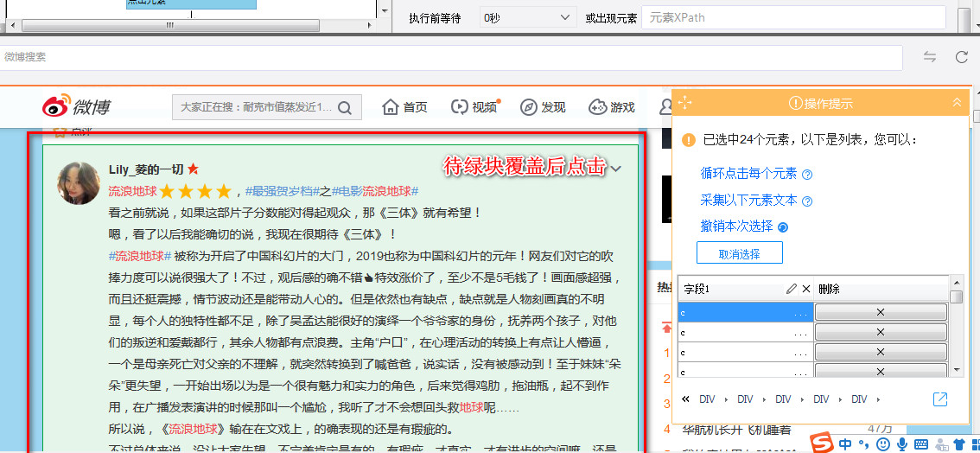The height and width of the screenshot is (453, 980).
Task: Go back with the « breadcrumb arrow
Action: (x=685, y=399)
